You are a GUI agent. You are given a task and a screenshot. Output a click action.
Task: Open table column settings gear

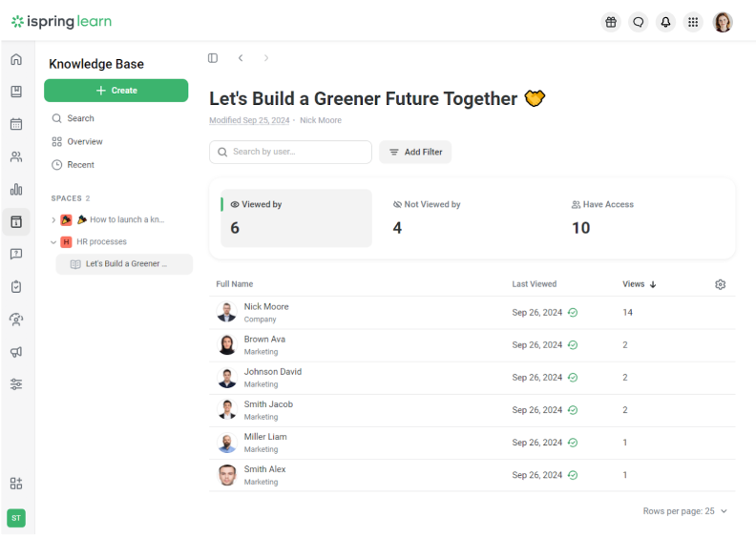(721, 284)
